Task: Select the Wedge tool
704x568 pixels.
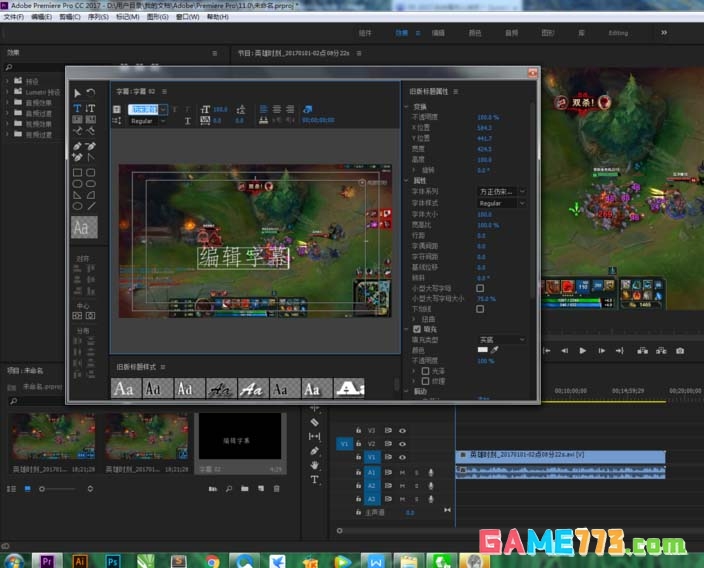Action: point(77,195)
